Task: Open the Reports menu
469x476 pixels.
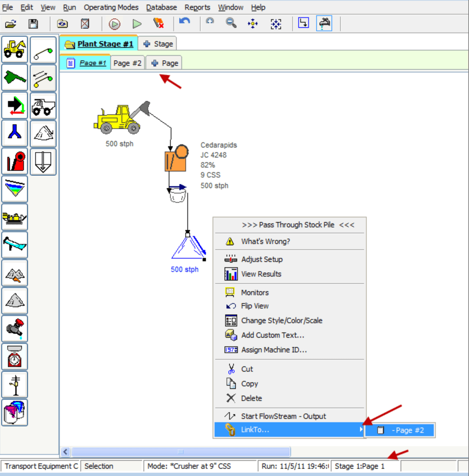Action: tap(197, 7)
